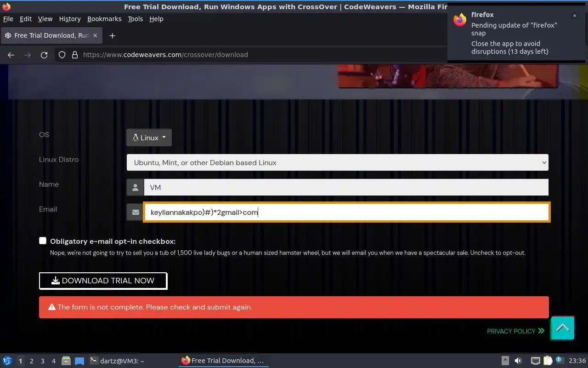
Task: Click the scroll-to-top teal arrow button
Action: tap(563, 328)
